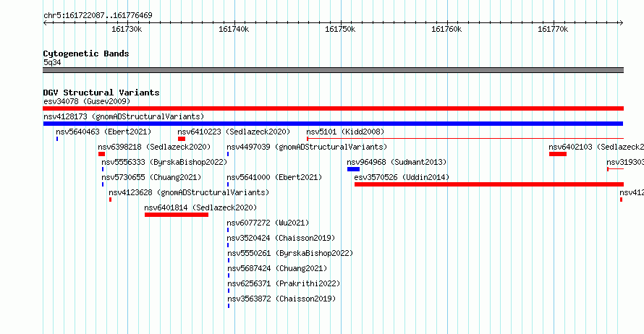Select nsv6402103 variant label
Image resolution: width=644 pixels, height=334 pixels.
click(x=596, y=147)
